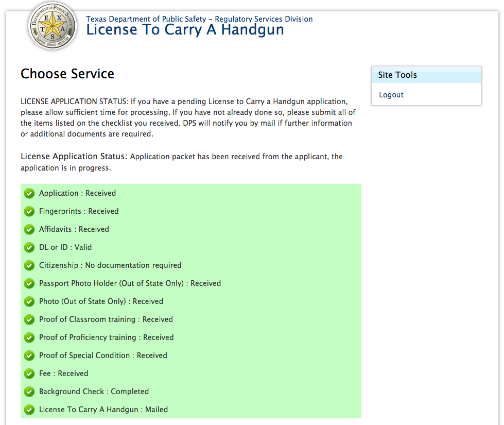Click the Photo (Out of State Only) row
Screen dimensions: 504x425
point(101,301)
